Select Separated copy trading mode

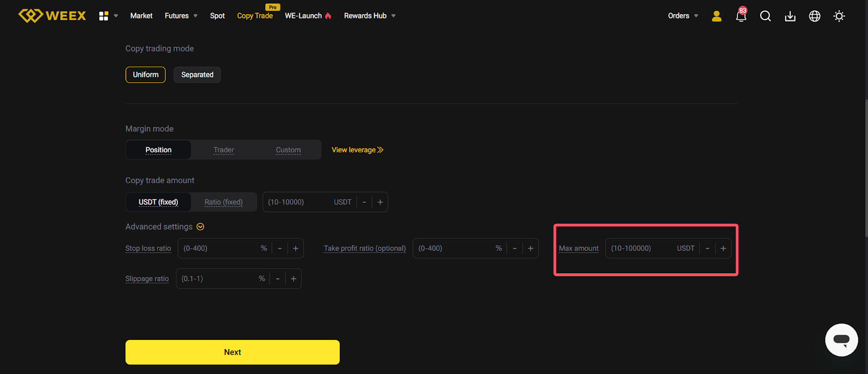(197, 75)
